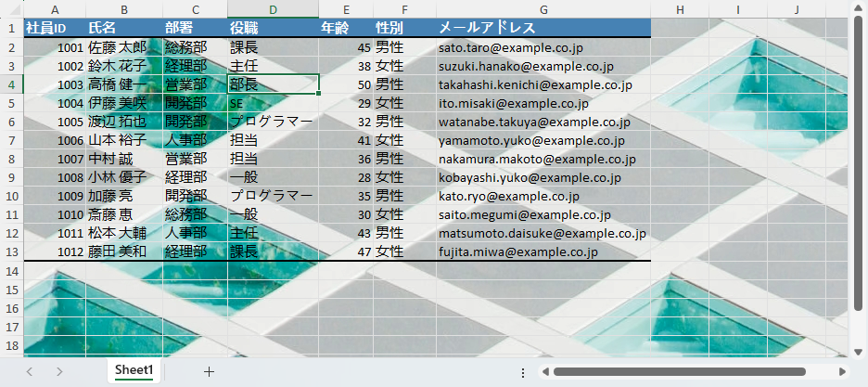Screen dimensions: 868x387
Task: Select 渡辺 拓也 name cell
Action: coord(124,122)
